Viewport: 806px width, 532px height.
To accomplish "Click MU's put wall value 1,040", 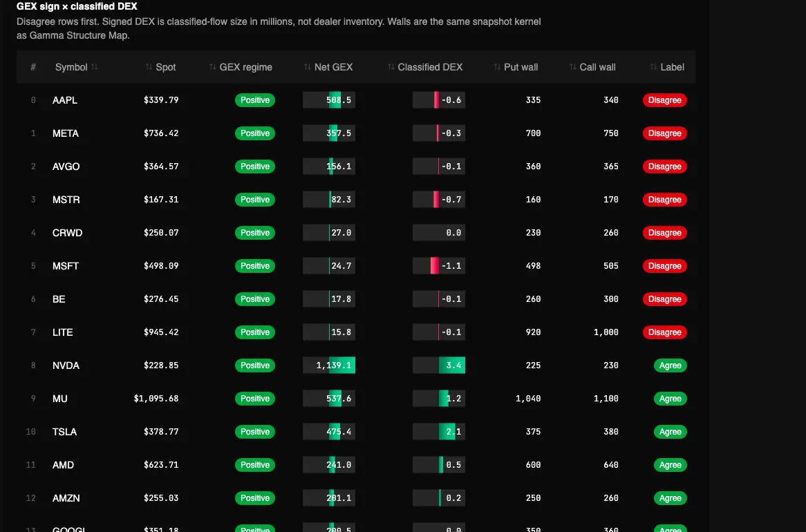I will [528, 399].
